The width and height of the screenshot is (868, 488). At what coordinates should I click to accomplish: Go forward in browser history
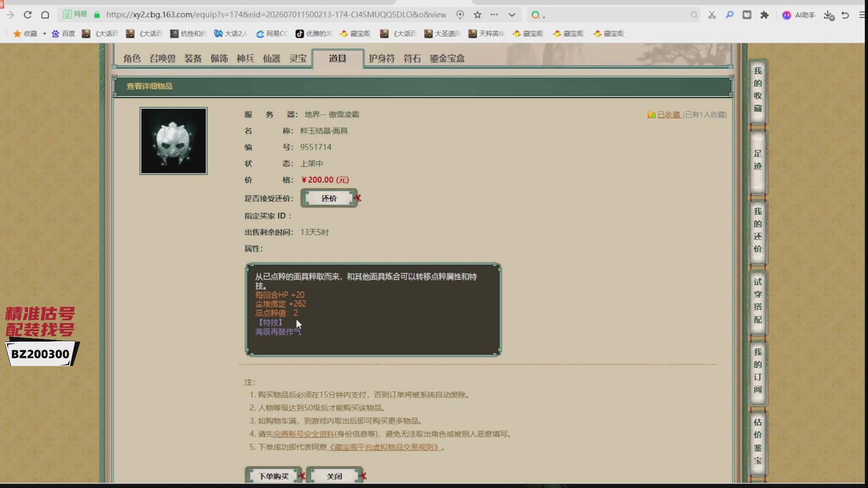[10, 15]
